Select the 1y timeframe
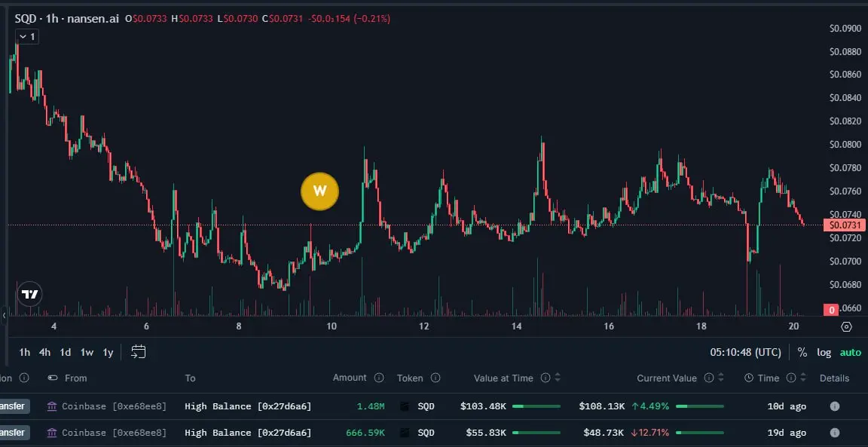The width and height of the screenshot is (868, 447). tap(108, 352)
